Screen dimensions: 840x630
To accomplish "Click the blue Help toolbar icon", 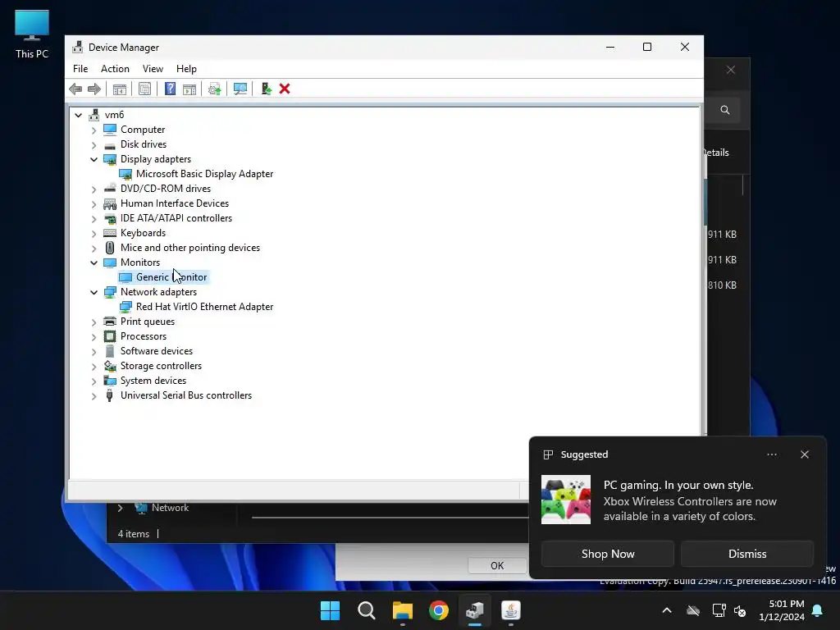I will (170, 89).
